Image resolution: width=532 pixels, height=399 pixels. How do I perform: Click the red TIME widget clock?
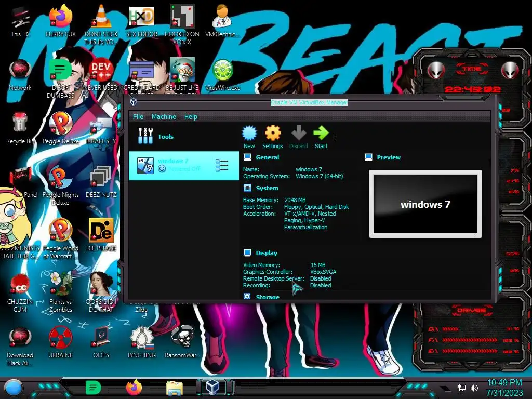point(472,89)
